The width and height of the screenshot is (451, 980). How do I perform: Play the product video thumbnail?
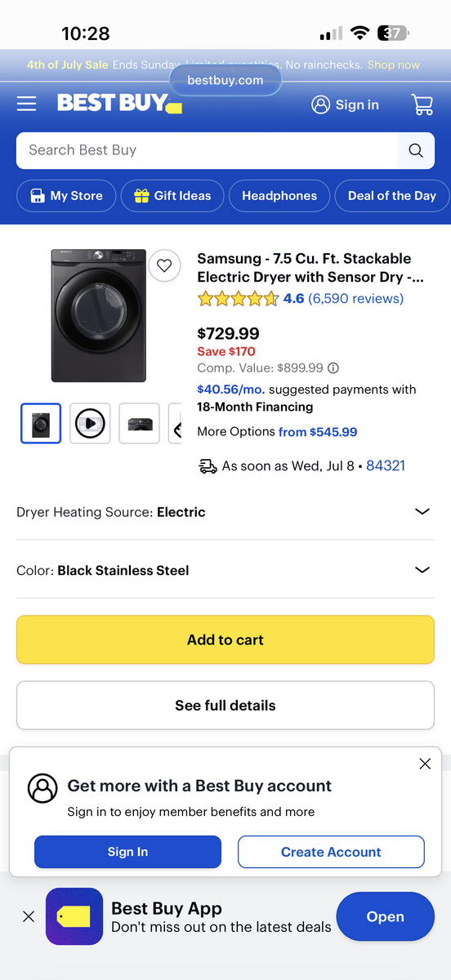coord(90,424)
